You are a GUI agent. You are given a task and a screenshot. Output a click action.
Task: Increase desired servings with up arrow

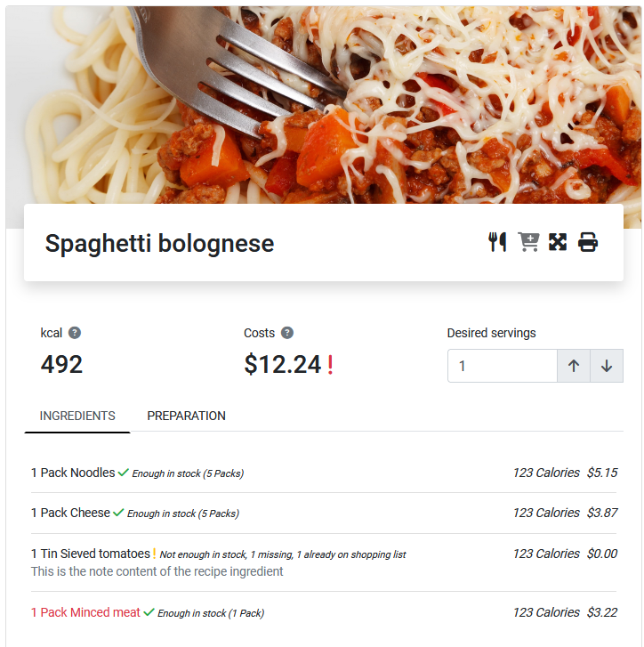[574, 366]
